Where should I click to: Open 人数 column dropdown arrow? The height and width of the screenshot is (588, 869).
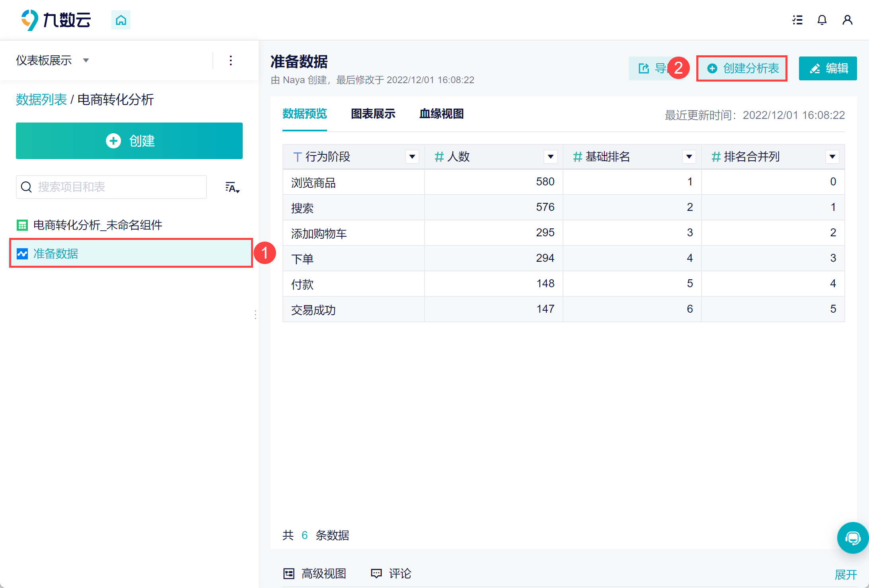point(551,157)
